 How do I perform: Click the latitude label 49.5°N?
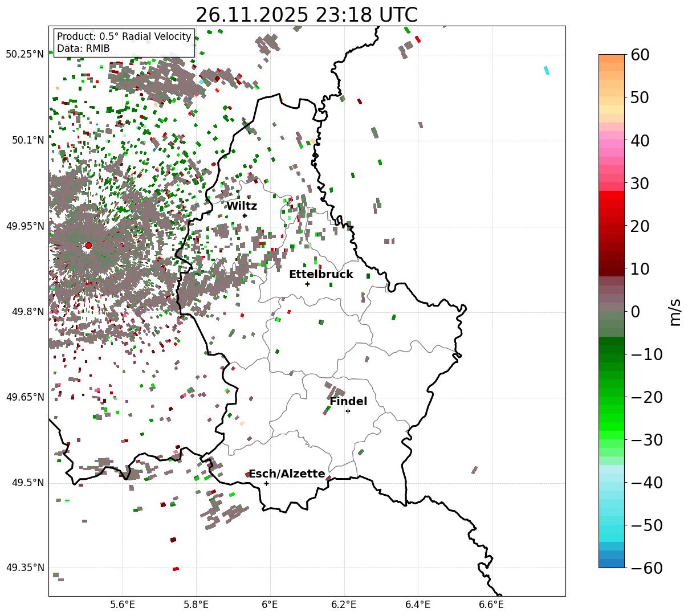[x=27, y=483]
